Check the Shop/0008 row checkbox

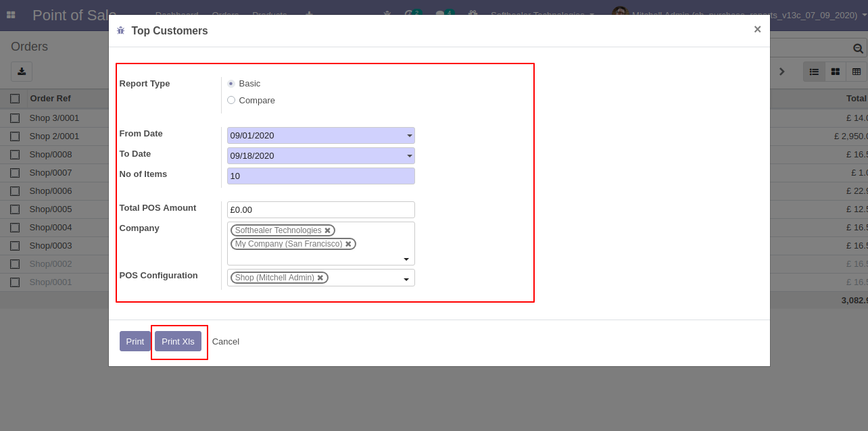point(15,155)
